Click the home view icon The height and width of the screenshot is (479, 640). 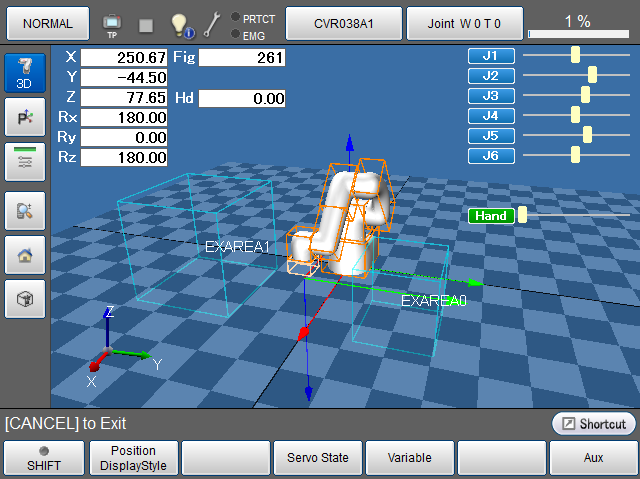tap(24, 254)
